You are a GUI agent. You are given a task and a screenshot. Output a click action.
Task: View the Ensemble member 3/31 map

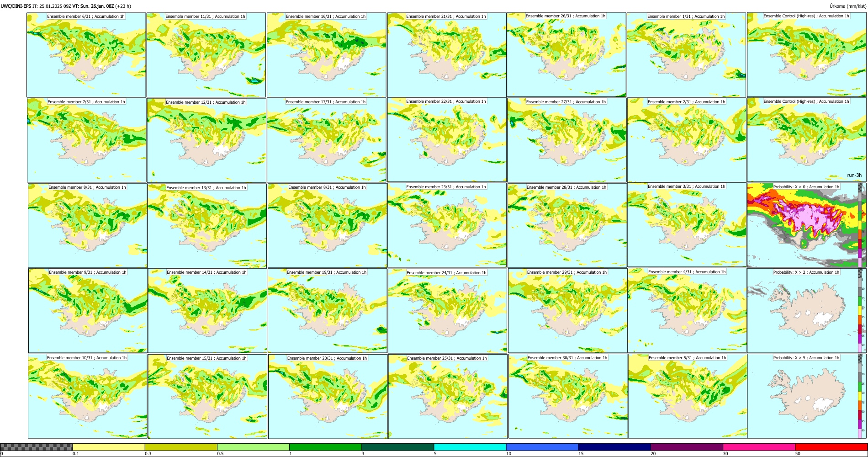(687, 225)
